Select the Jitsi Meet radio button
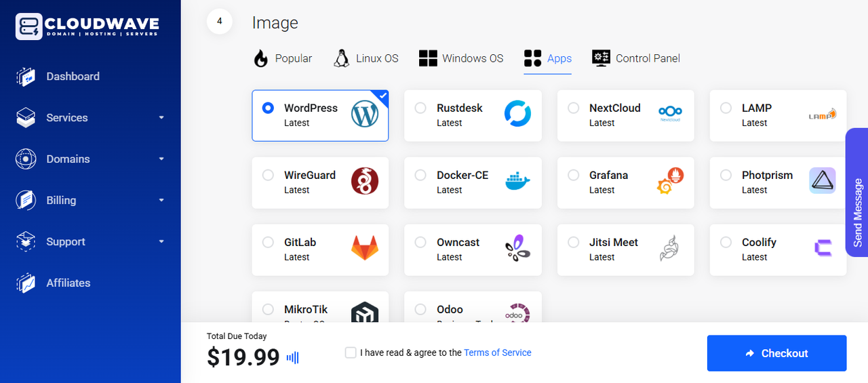 pyautogui.click(x=574, y=242)
